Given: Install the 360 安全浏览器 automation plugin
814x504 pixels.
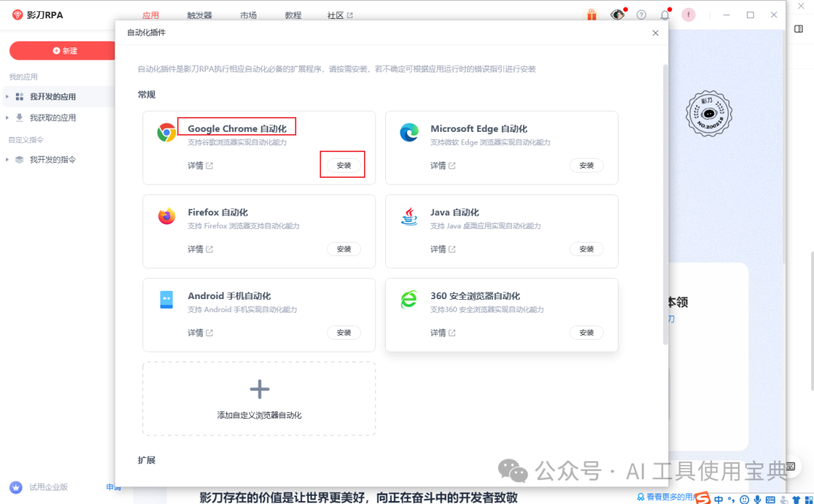Looking at the screenshot, I should coord(586,332).
